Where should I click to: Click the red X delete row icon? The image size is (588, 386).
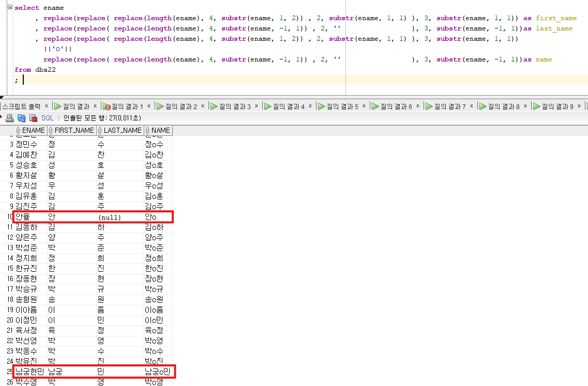pyautogui.click(x=33, y=118)
